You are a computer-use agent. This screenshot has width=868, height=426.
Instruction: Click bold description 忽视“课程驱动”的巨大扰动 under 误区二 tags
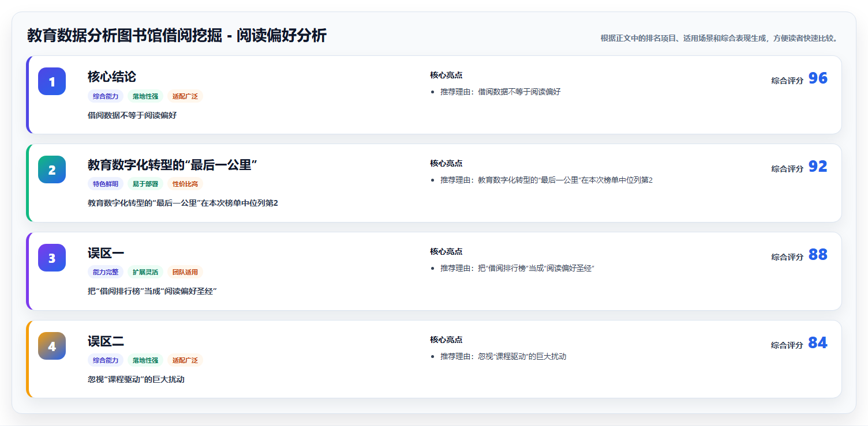point(136,380)
